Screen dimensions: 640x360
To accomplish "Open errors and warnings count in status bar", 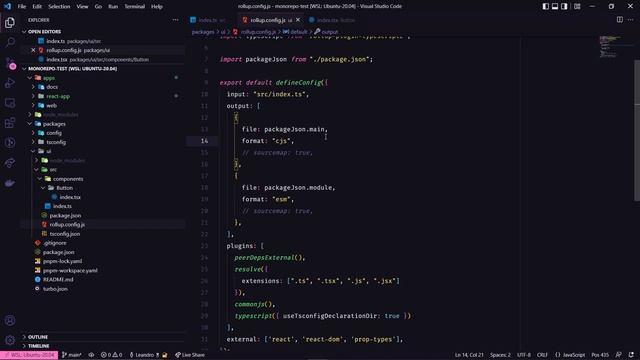I will [111, 355].
